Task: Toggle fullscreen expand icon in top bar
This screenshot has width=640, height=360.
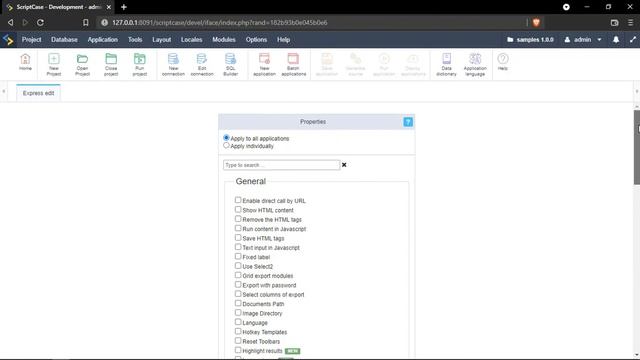Action: (633, 40)
